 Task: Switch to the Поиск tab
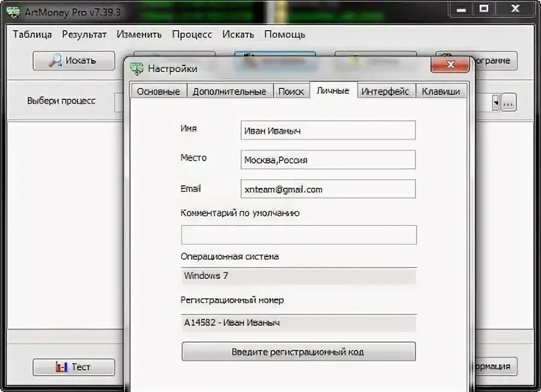coord(291,91)
